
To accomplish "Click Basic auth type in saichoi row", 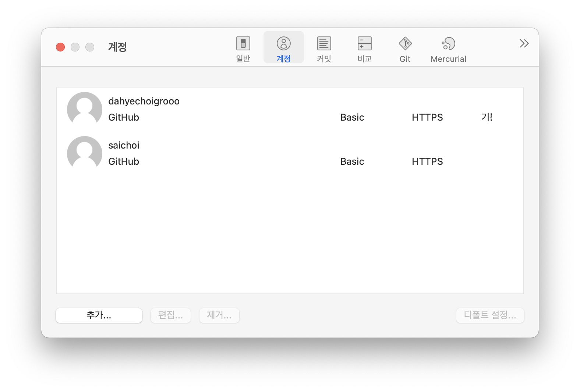I will point(352,161).
